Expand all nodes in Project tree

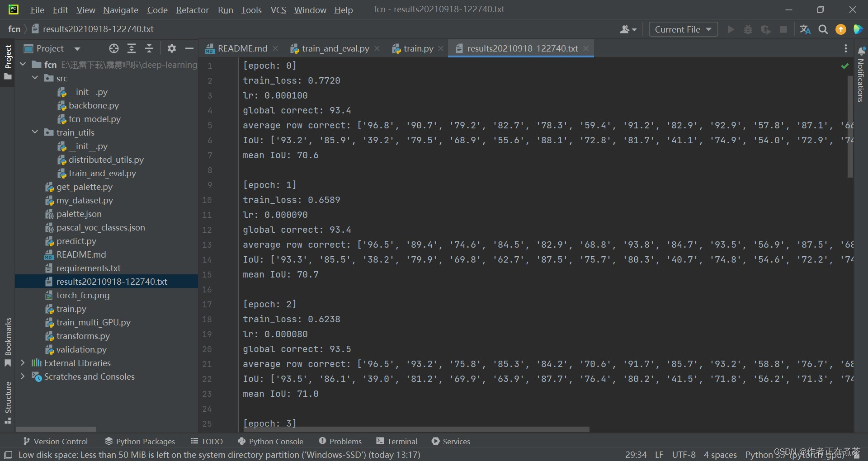click(x=132, y=48)
